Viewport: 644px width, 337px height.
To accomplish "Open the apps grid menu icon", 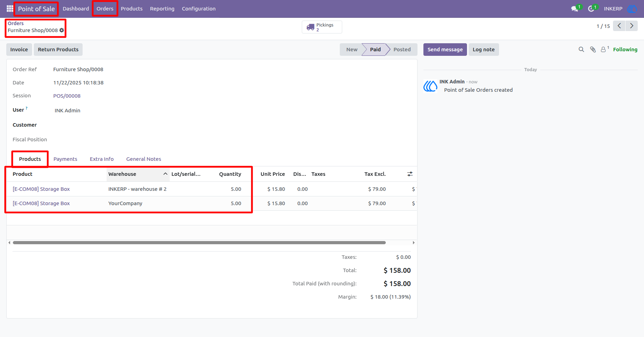I will click(x=10, y=8).
